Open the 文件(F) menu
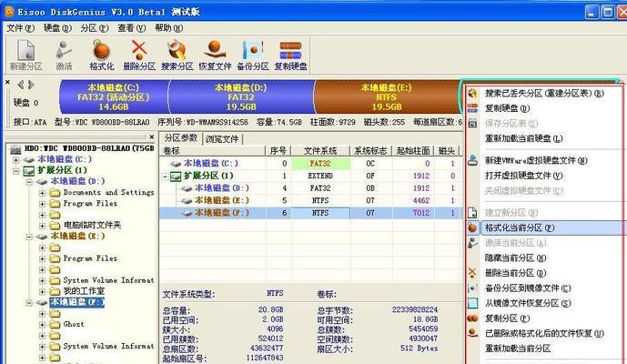This screenshot has height=364, width=627. pyautogui.click(x=20, y=28)
